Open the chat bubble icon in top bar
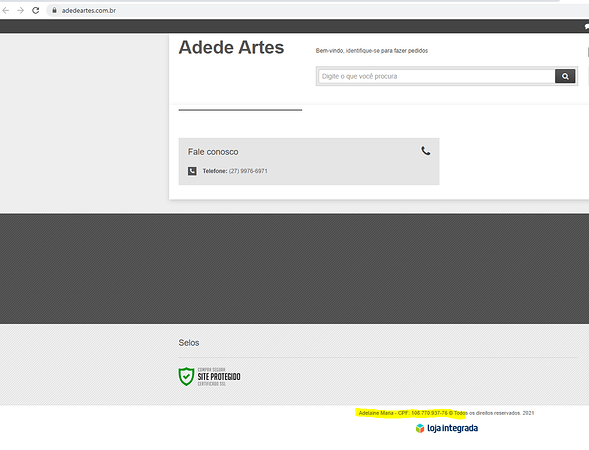The width and height of the screenshot is (589, 450). 586,26
